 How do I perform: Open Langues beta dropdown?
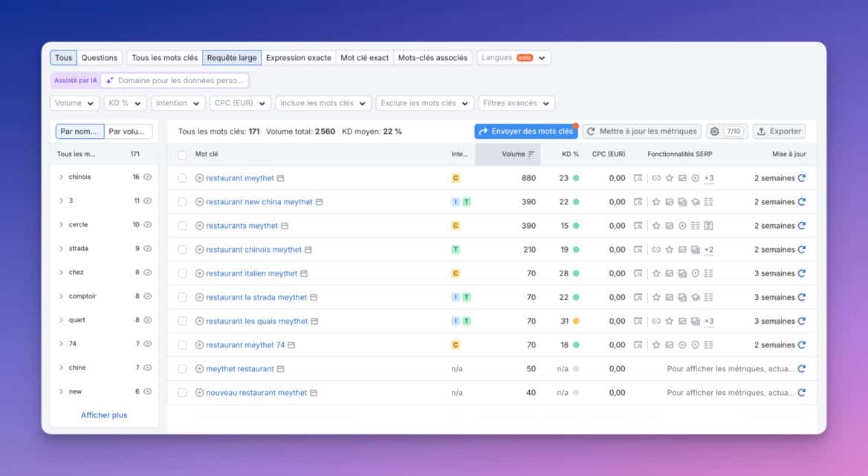point(514,57)
